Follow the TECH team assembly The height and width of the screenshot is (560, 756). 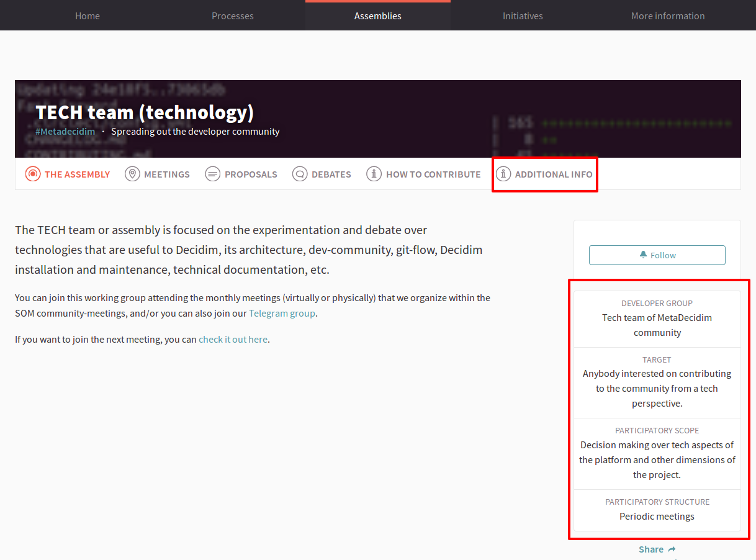[x=657, y=255]
